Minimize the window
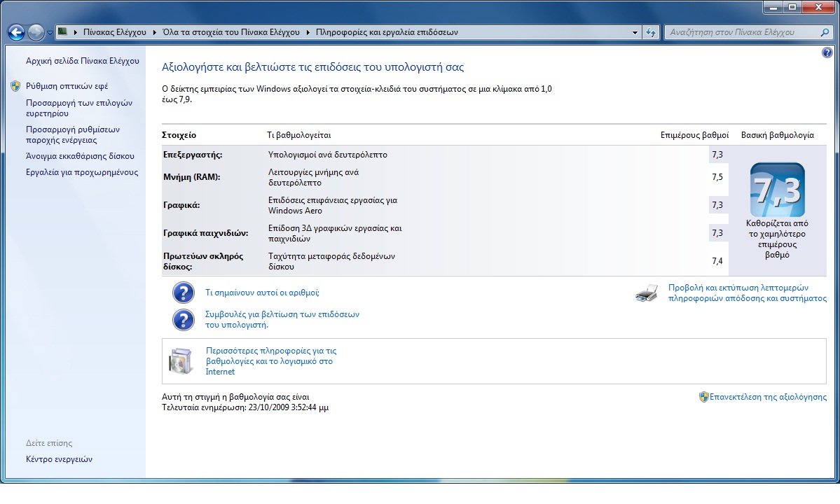 pos(773,8)
